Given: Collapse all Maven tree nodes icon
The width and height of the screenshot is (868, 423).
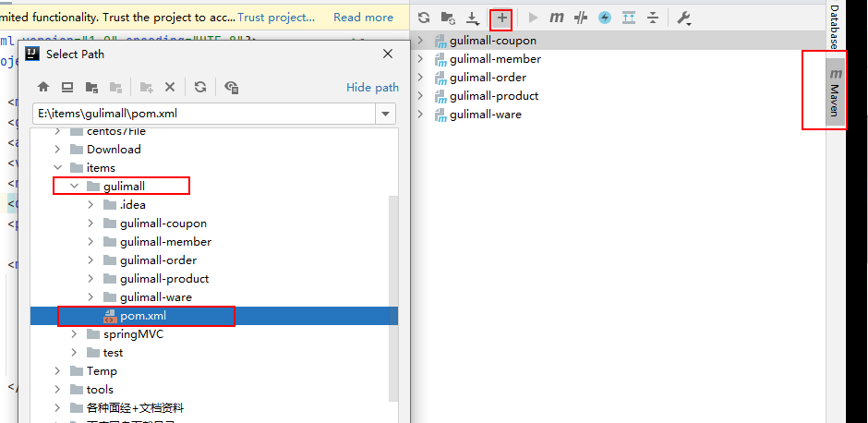Looking at the screenshot, I should (x=653, y=18).
